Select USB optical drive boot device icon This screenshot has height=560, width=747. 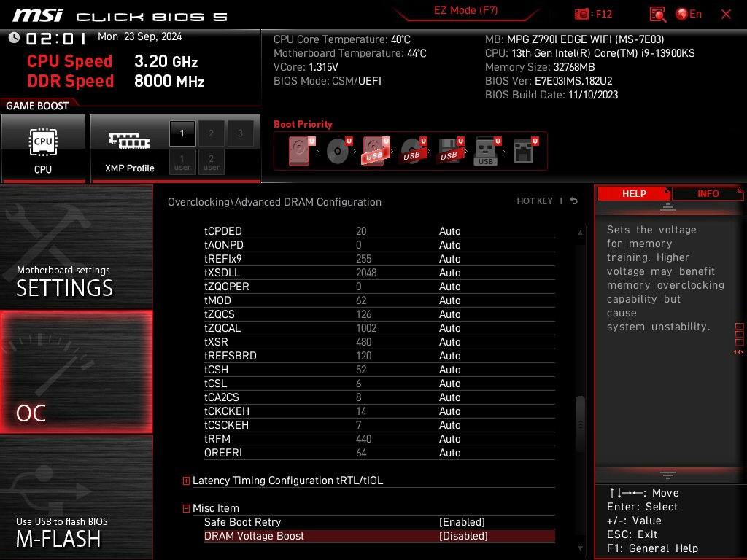tap(413, 150)
